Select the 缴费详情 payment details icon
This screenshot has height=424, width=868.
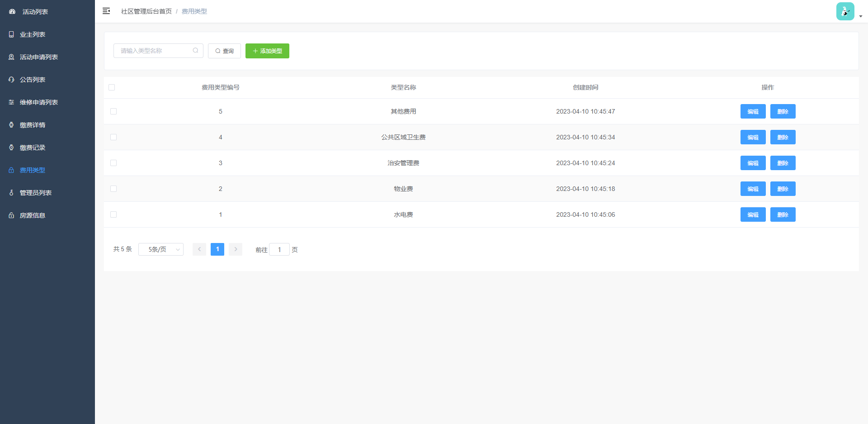(11, 125)
